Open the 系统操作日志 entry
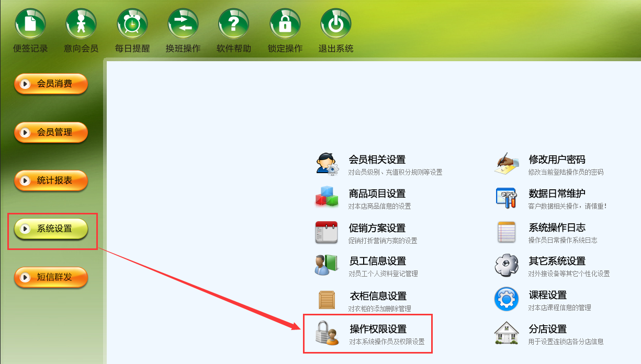 coord(557,227)
